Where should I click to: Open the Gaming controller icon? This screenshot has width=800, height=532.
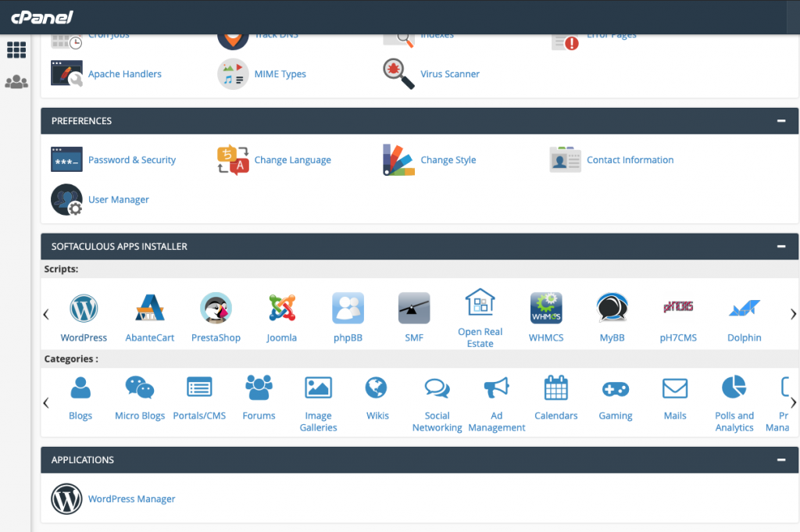616,389
